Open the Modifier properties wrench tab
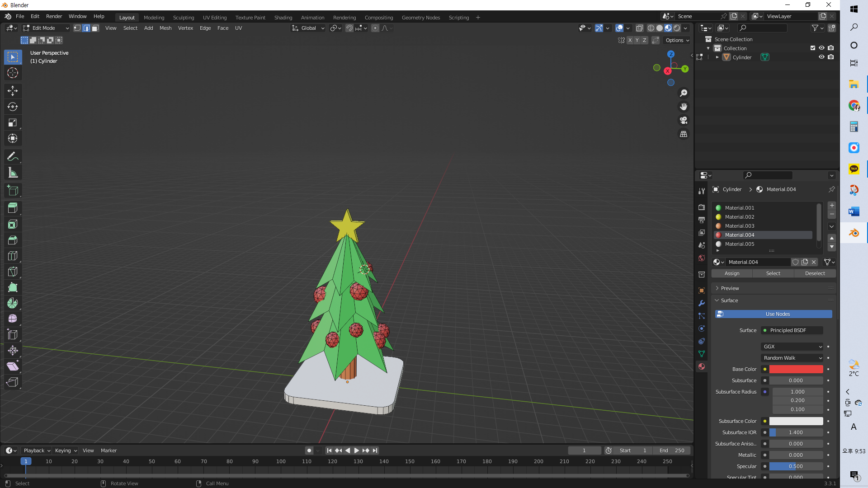868x488 pixels. [x=702, y=303]
